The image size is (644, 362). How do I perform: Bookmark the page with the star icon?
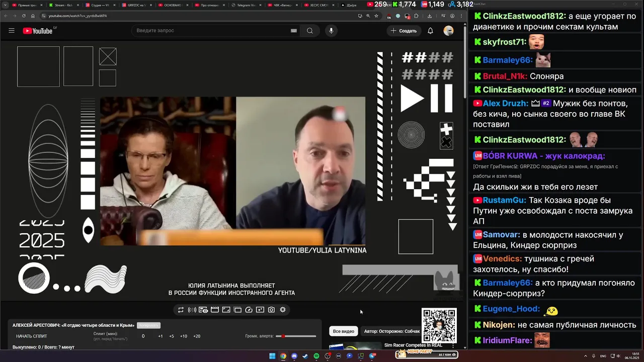pos(376,16)
